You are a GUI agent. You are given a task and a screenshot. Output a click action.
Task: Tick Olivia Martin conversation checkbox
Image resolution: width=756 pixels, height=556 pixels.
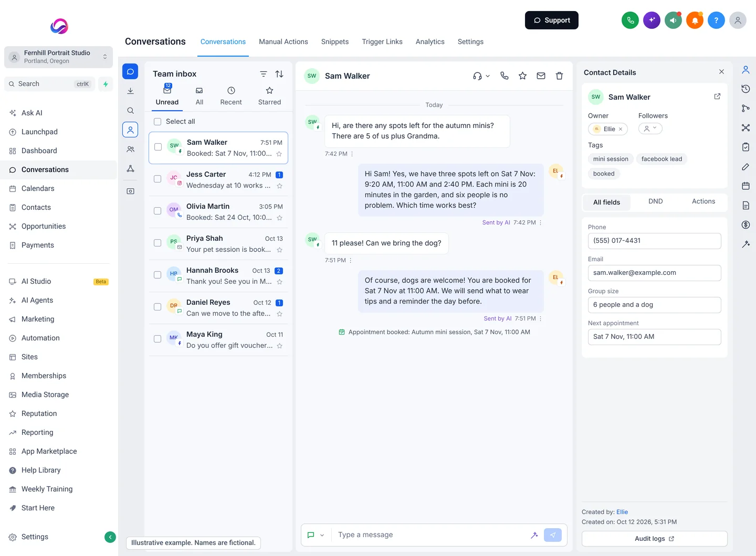pos(157,211)
